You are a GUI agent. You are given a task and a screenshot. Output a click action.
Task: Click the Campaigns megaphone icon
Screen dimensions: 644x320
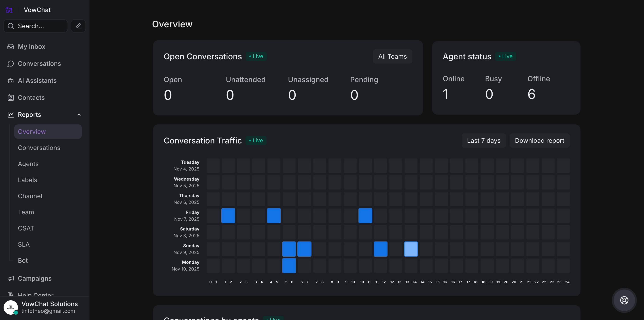click(11, 278)
